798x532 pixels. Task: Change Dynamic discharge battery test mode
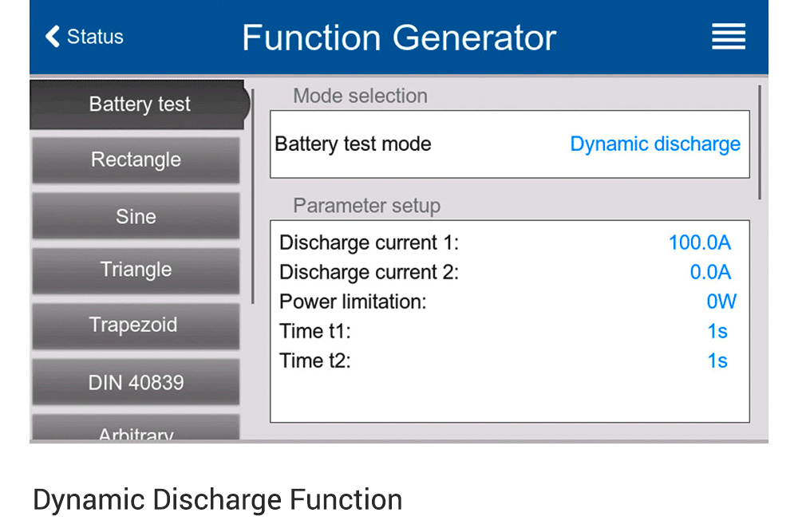tap(654, 144)
